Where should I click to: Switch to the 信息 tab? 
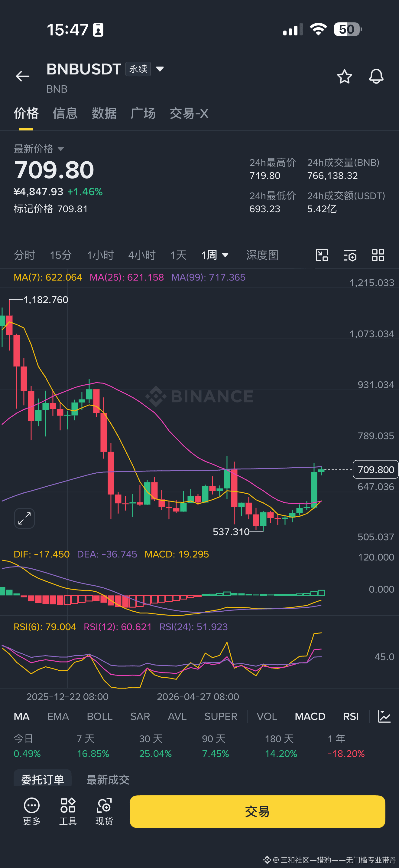click(65, 113)
